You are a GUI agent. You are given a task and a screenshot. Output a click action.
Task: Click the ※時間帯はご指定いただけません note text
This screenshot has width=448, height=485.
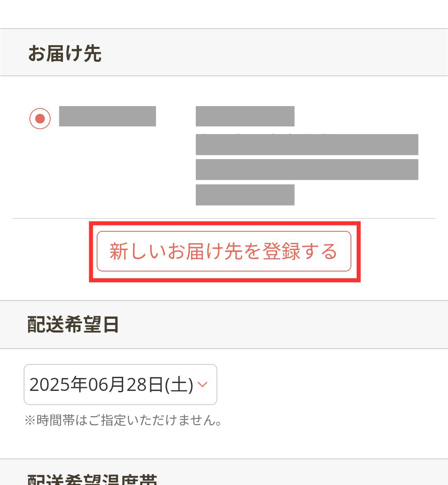pos(123,420)
